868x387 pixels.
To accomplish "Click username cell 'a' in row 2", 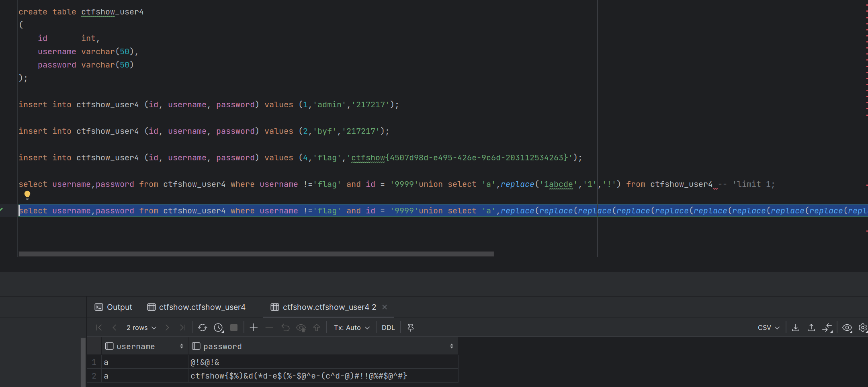I will coord(145,376).
